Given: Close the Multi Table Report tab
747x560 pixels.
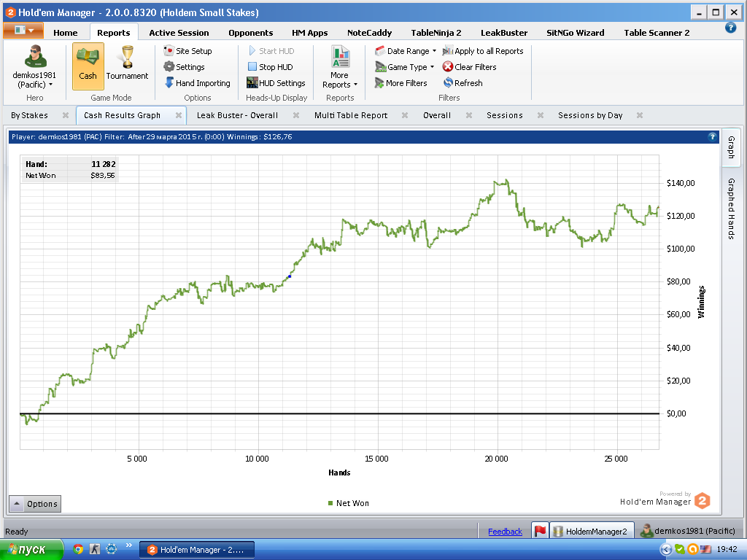Looking at the screenshot, I should click(x=404, y=115).
